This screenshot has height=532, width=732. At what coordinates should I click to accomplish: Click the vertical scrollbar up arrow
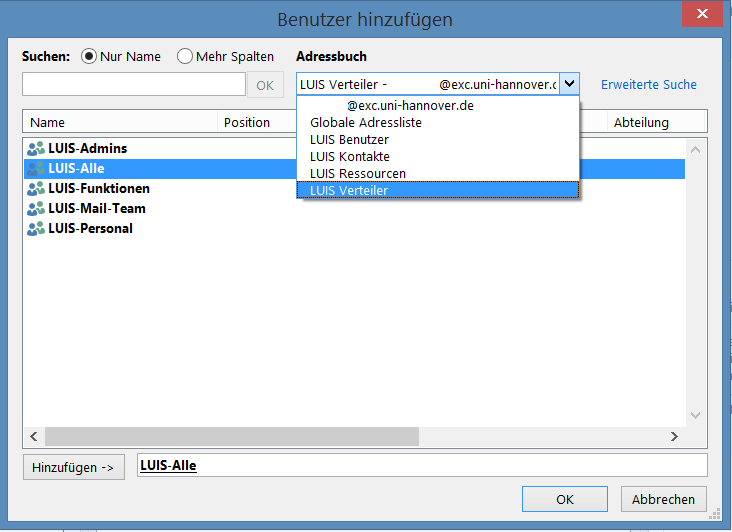pyautogui.click(x=695, y=150)
